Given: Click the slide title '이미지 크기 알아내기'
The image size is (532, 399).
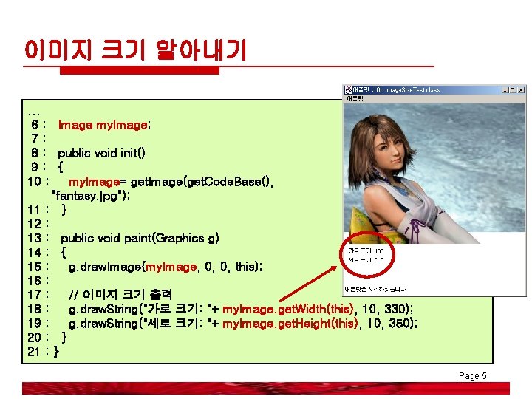Looking at the screenshot, I should (135, 50).
